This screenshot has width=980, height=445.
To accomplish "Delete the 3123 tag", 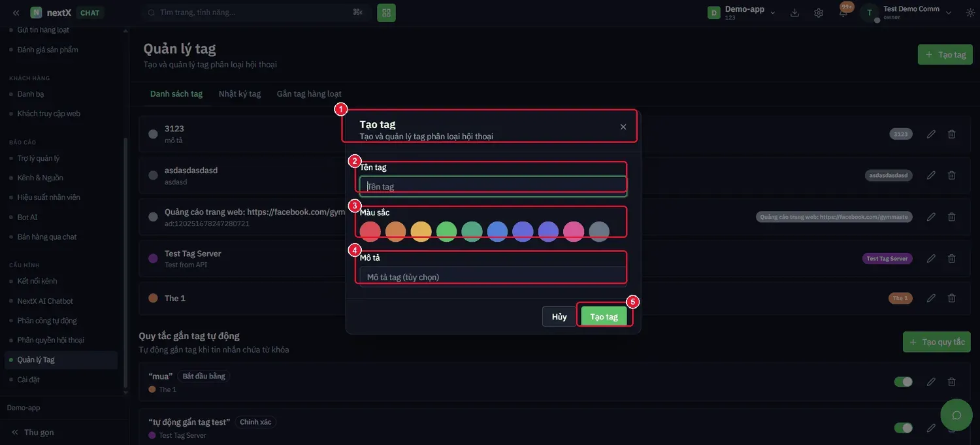I will coord(952,134).
